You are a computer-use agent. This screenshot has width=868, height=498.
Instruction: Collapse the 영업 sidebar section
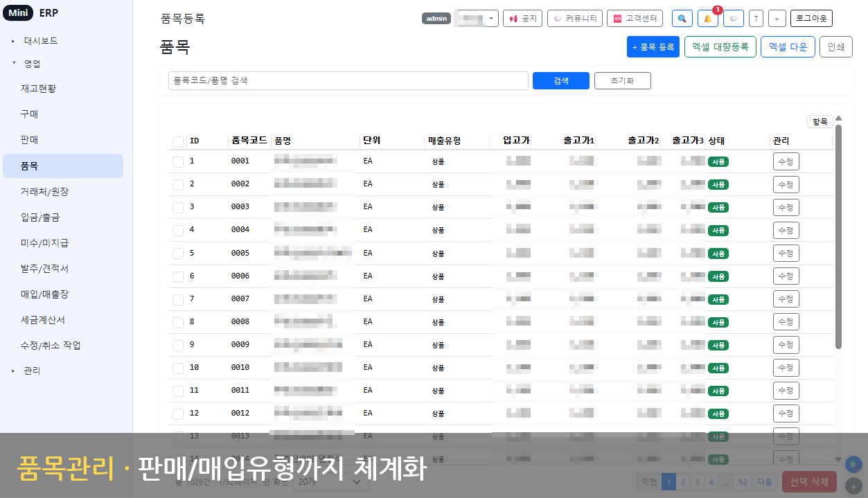32,64
